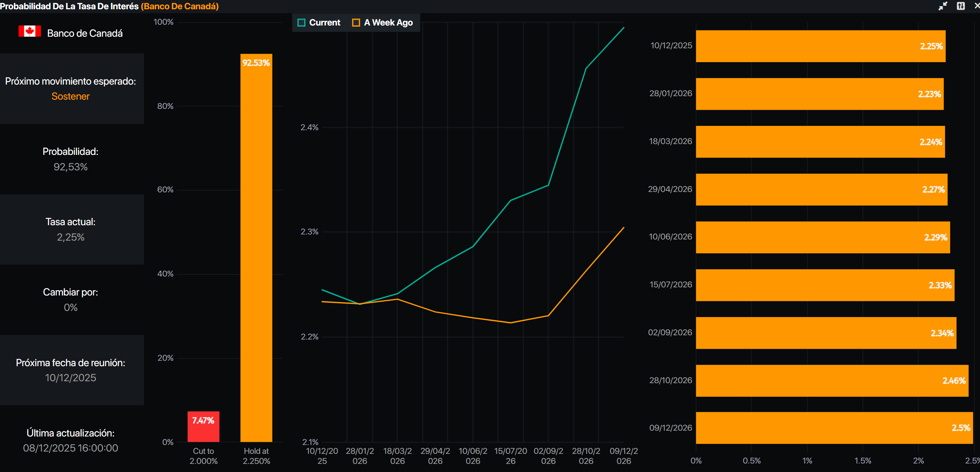
Task: Toggle the Current series legend checkbox
Action: [302, 23]
